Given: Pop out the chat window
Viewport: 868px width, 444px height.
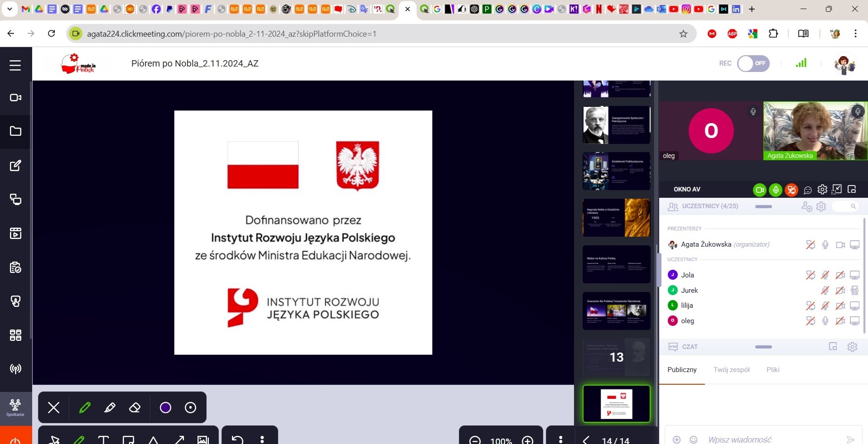Looking at the screenshot, I should [833, 347].
